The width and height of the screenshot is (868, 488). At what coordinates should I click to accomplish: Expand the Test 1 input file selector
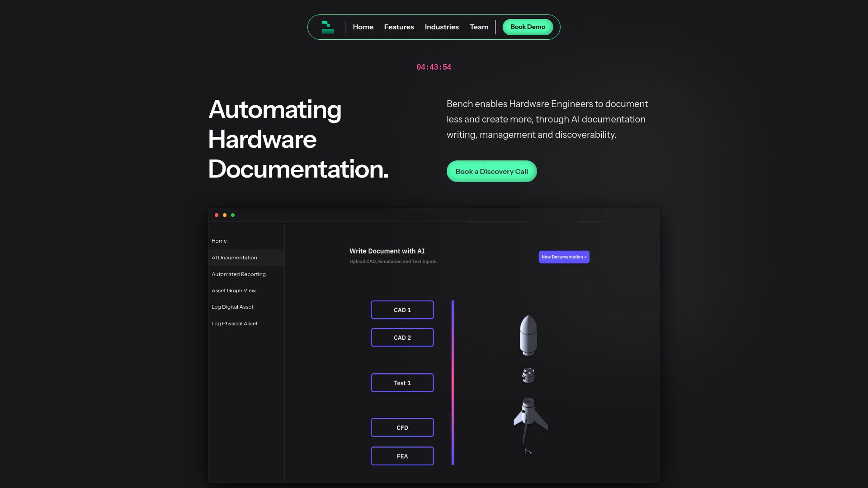point(402,383)
